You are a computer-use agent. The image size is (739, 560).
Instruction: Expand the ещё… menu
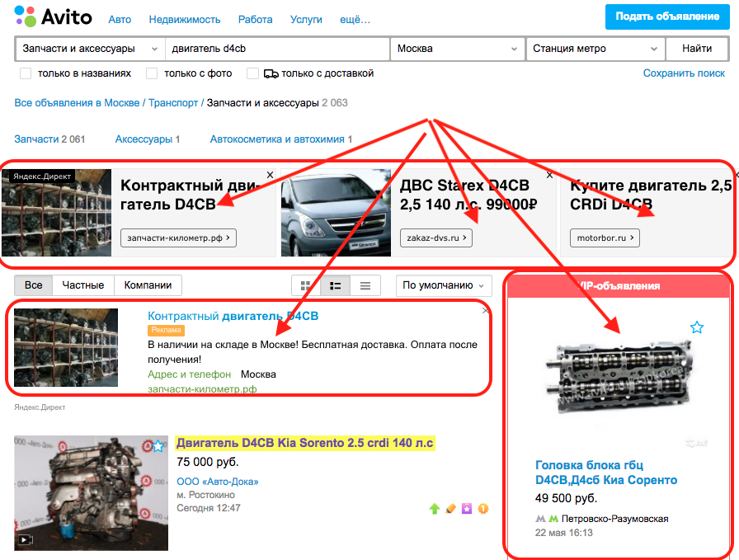(x=355, y=20)
